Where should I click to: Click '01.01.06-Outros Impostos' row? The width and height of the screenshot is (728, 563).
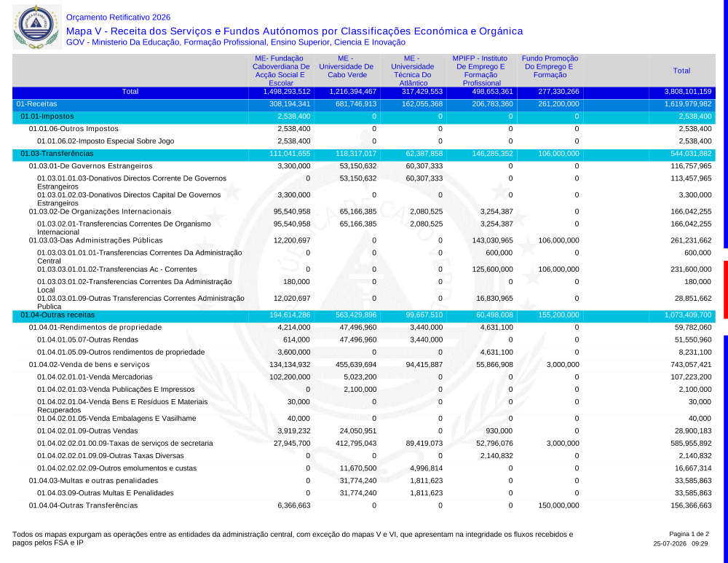click(363, 129)
